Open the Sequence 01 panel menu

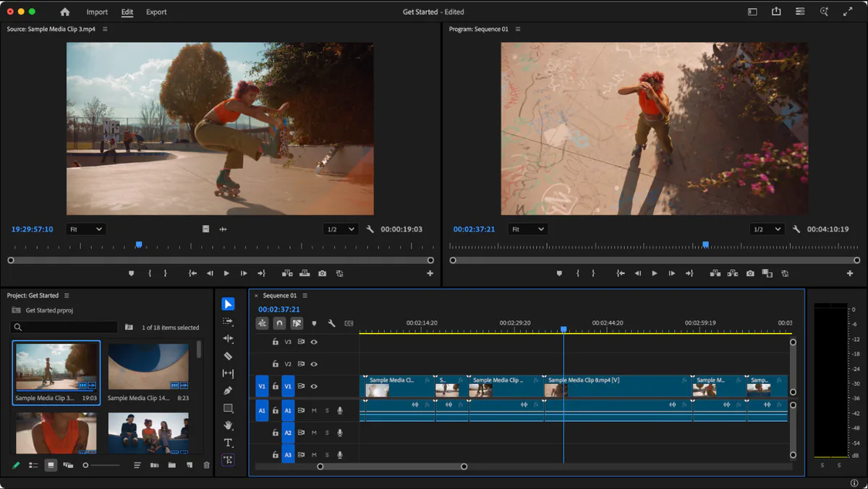pyautogui.click(x=304, y=295)
